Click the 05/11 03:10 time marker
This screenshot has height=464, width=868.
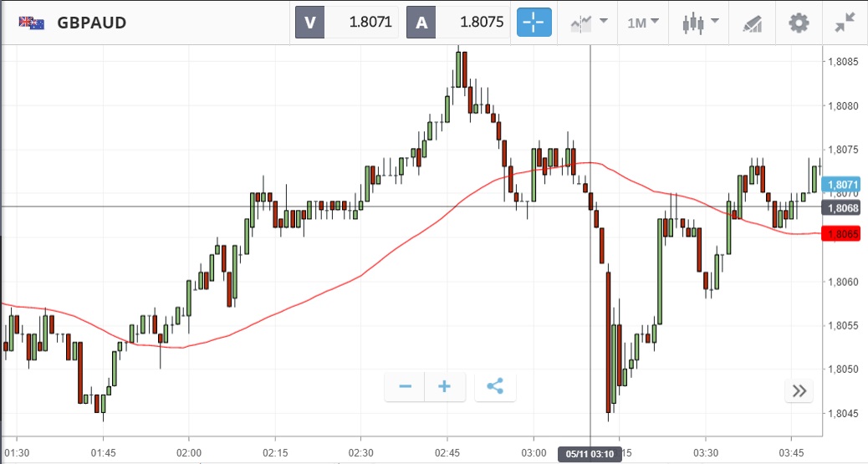[590, 455]
